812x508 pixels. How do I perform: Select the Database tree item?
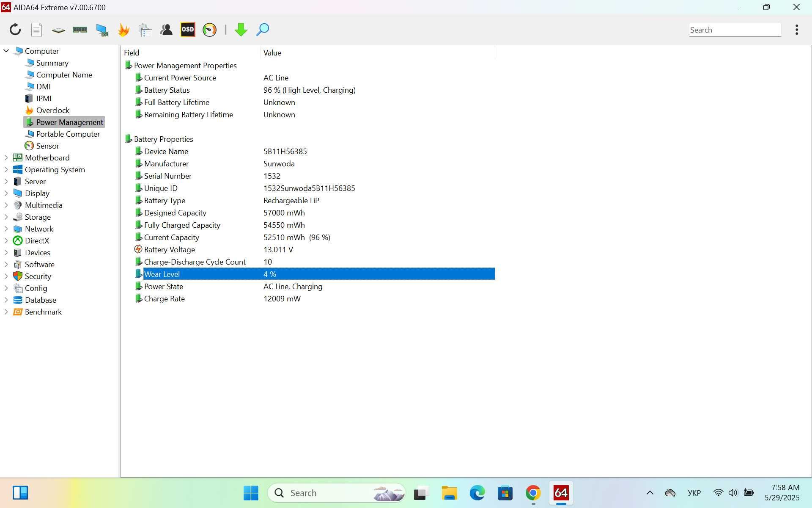[x=40, y=300]
